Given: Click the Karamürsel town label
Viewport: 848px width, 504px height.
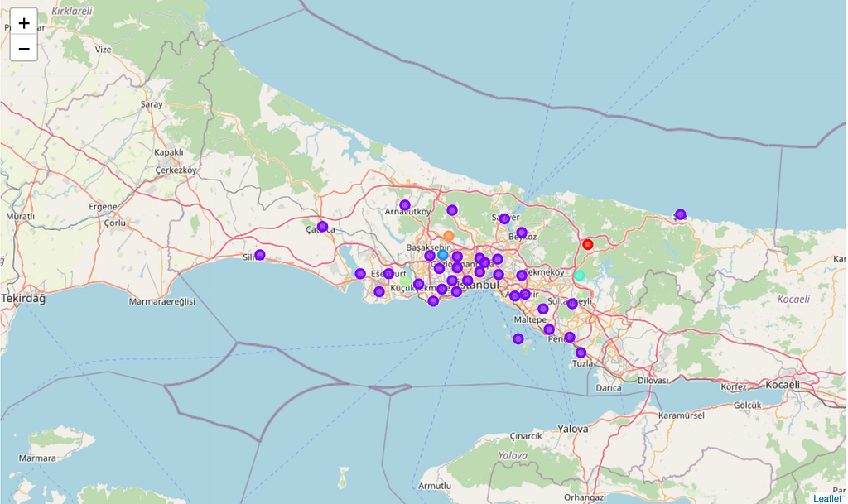Looking at the screenshot, I should (682, 415).
